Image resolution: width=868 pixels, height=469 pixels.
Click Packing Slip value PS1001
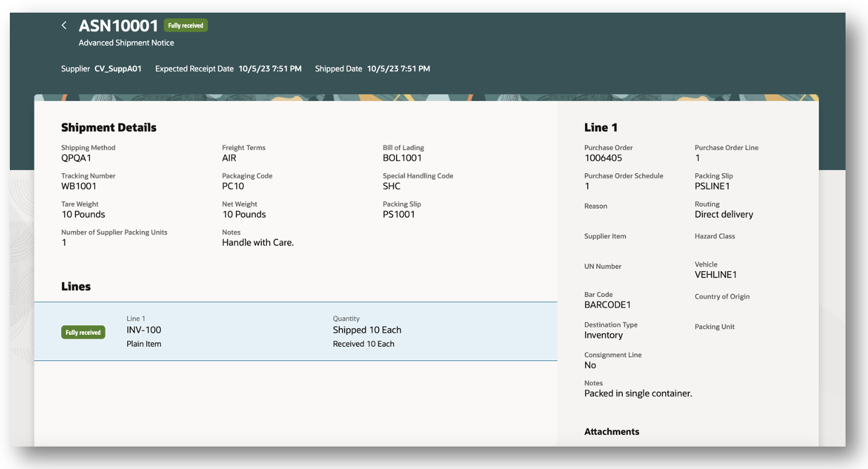tap(399, 214)
